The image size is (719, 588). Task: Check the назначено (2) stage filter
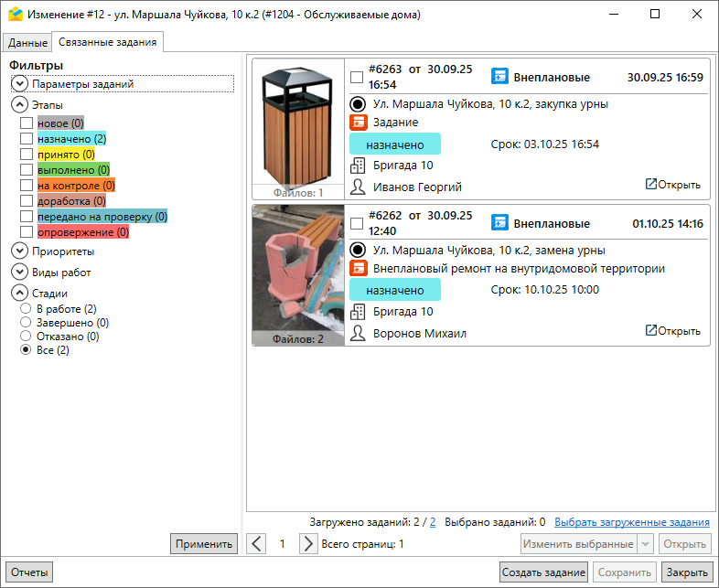[x=27, y=139]
